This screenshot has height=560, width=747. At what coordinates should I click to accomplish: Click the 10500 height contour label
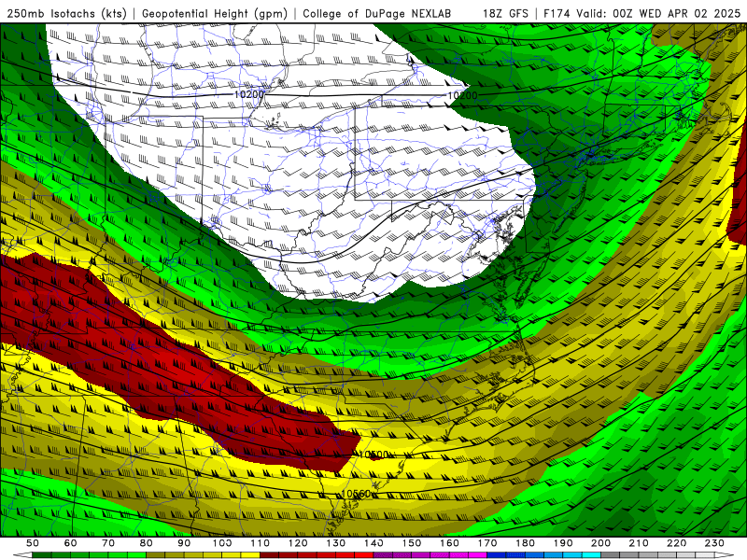pos(374,455)
